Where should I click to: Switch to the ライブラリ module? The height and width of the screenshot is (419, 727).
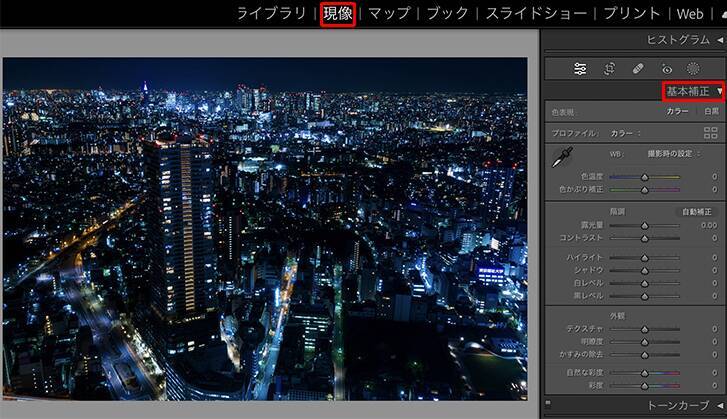pos(270,14)
